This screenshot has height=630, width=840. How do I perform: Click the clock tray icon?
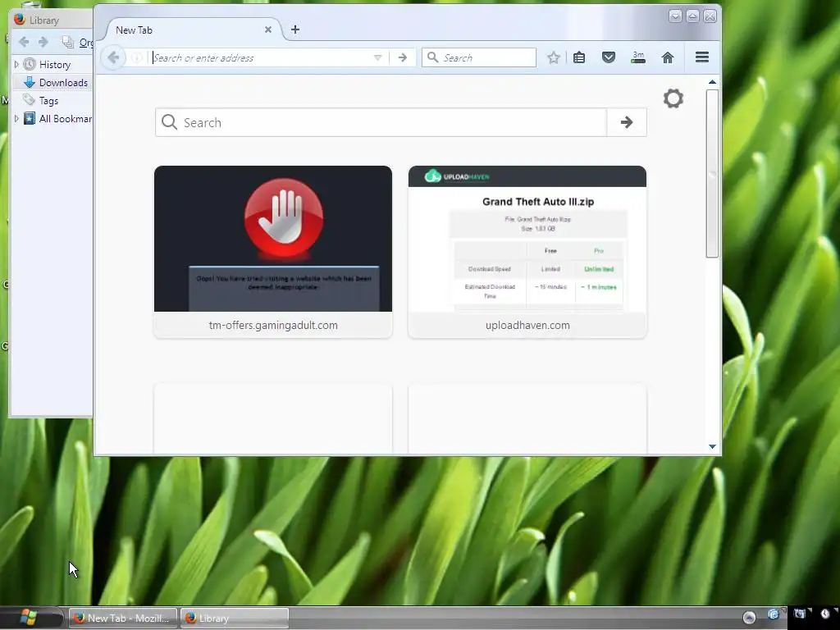point(825,614)
